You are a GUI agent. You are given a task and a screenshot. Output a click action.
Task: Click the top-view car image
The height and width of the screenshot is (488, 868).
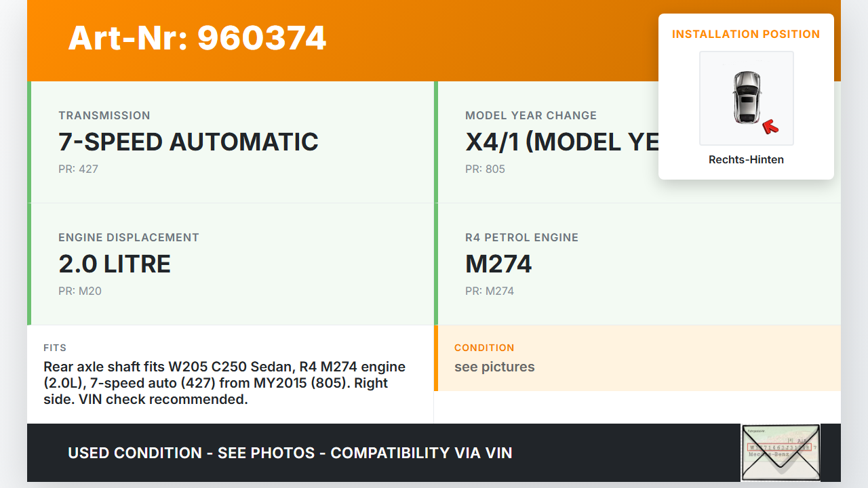746,98
